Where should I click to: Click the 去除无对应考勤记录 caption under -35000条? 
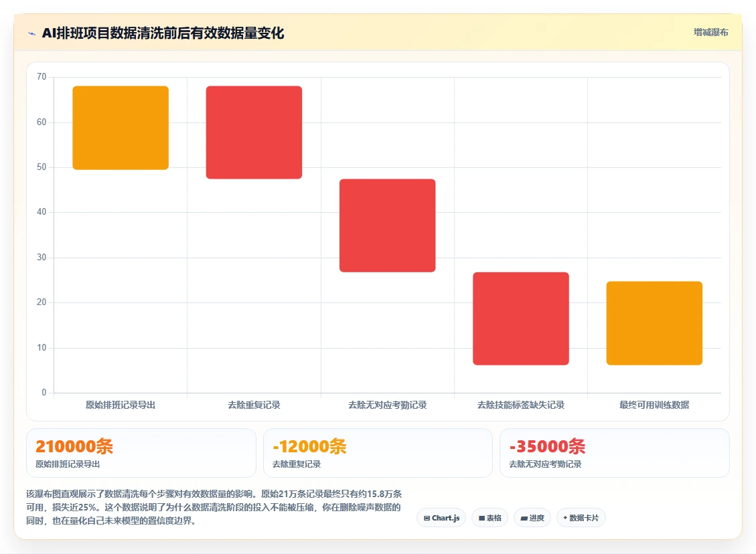pyautogui.click(x=545, y=464)
